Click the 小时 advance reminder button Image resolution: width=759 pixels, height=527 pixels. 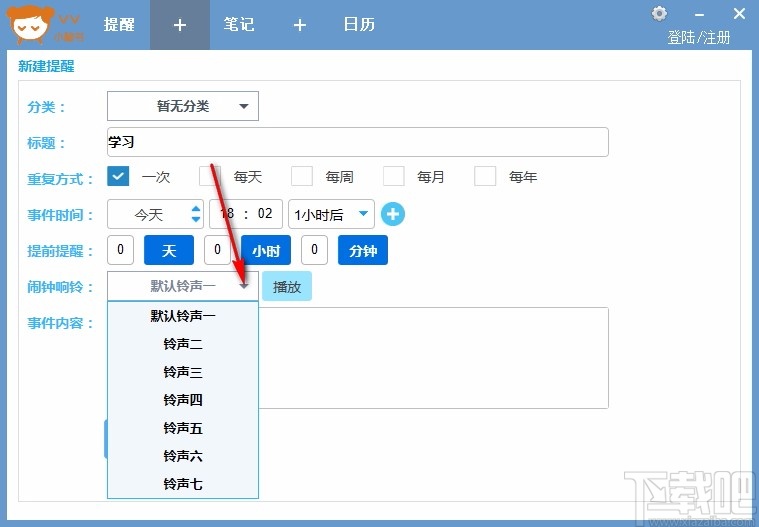point(266,250)
